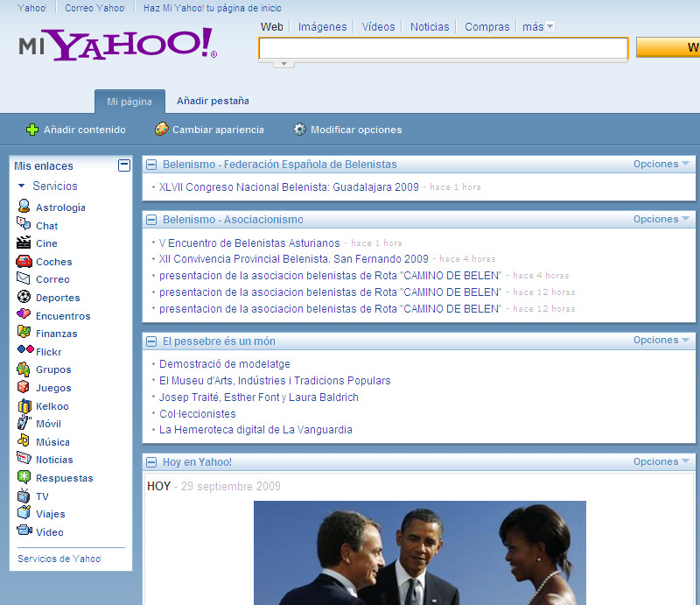Collapse the Mis enlaces panel

(124, 165)
